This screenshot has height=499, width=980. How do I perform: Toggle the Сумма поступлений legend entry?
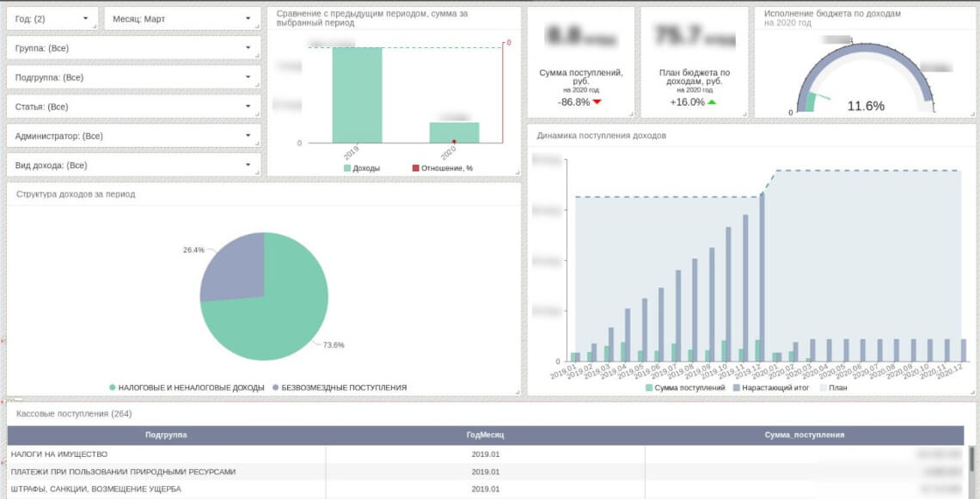[x=685, y=388]
